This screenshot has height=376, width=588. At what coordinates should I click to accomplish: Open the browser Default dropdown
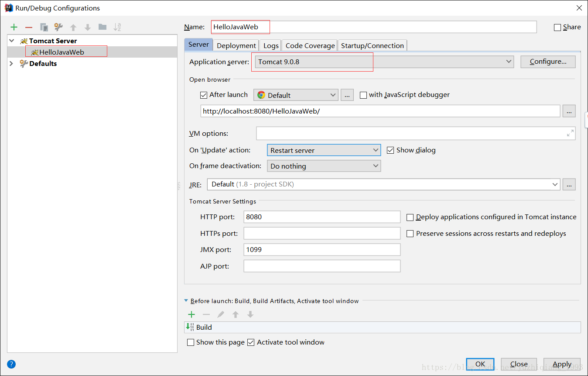(x=296, y=95)
